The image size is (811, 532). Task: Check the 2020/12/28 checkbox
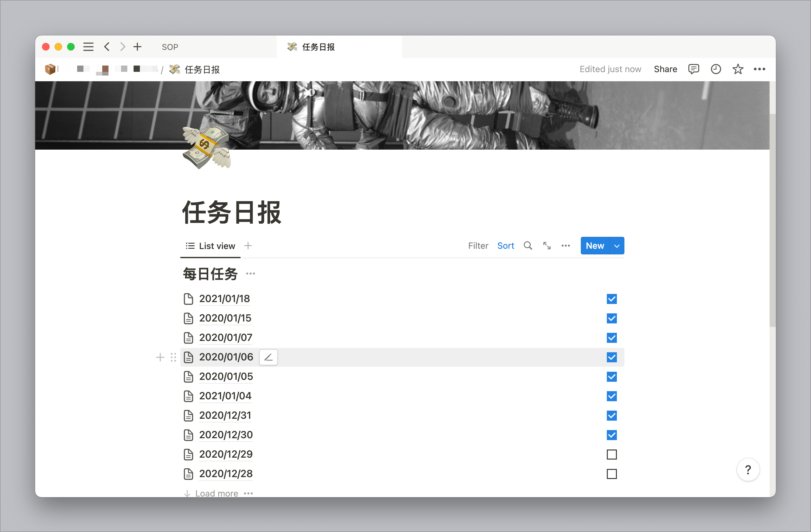pos(612,474)
